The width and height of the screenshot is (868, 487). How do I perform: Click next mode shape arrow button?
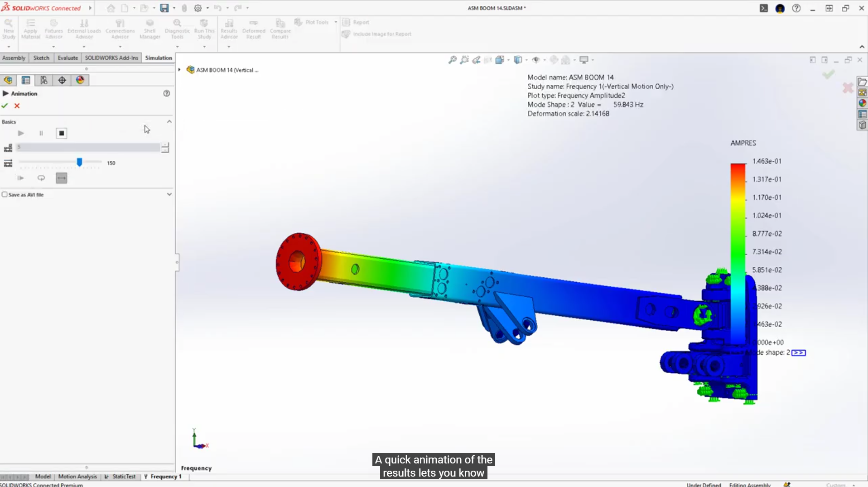coord(798,352)
